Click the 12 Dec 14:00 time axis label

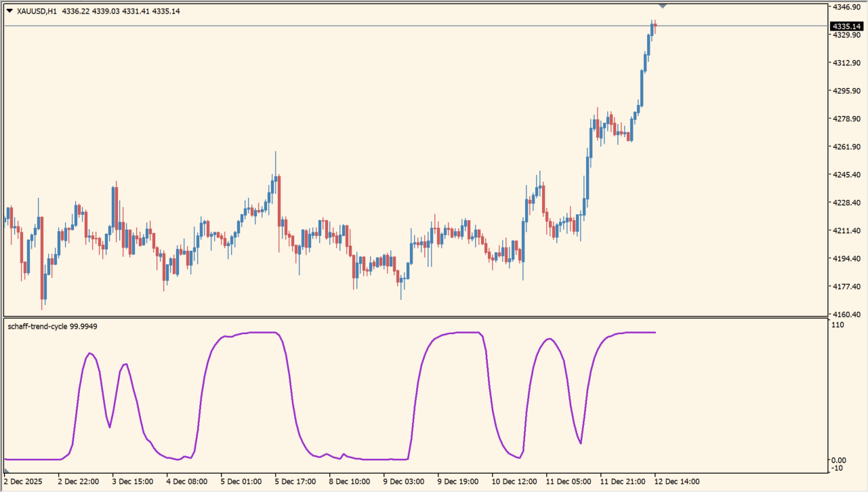(676, 482)
